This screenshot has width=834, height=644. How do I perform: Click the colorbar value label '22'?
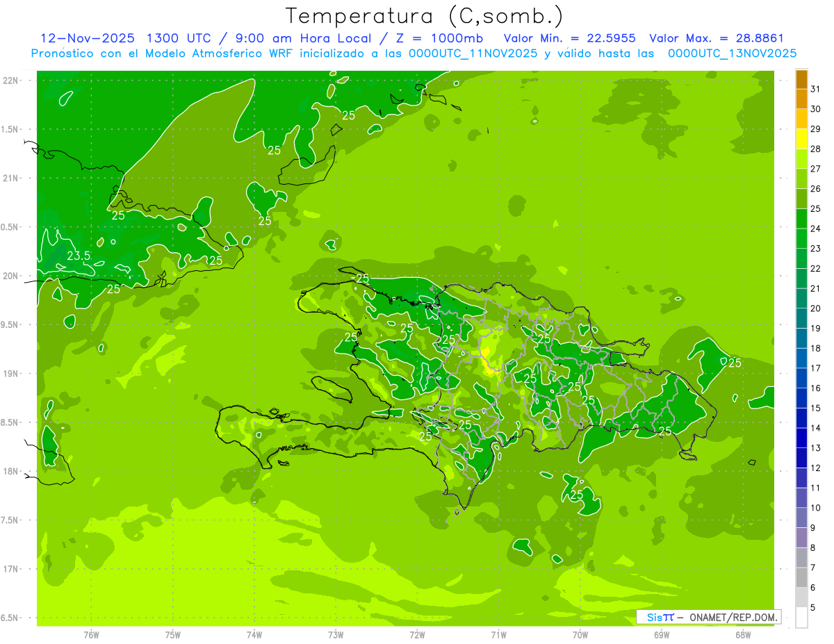815,268
